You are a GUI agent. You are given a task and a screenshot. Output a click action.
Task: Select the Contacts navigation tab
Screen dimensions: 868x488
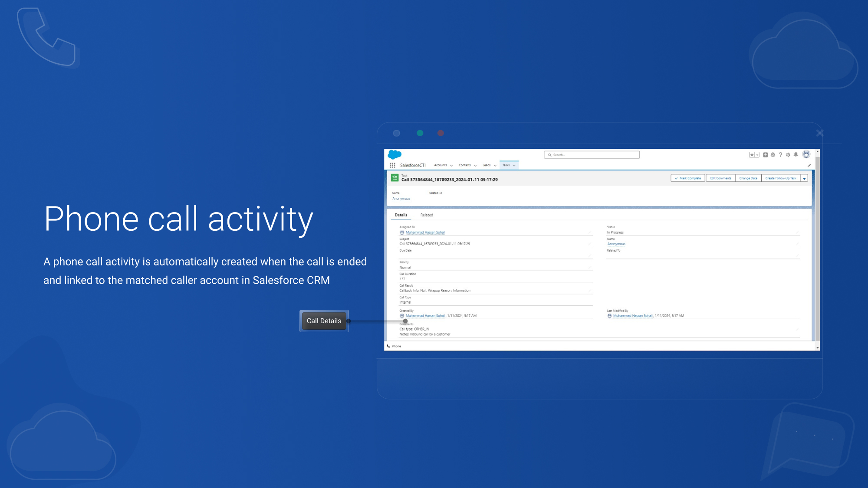click(x=464, y=165)
